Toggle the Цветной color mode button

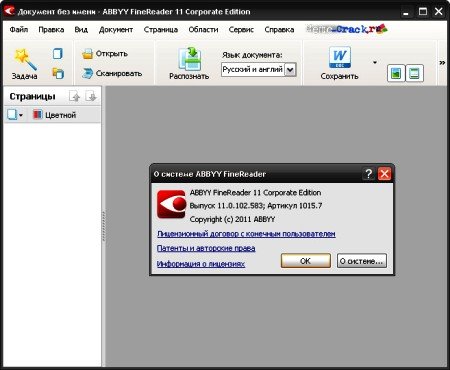pos(54,115)
